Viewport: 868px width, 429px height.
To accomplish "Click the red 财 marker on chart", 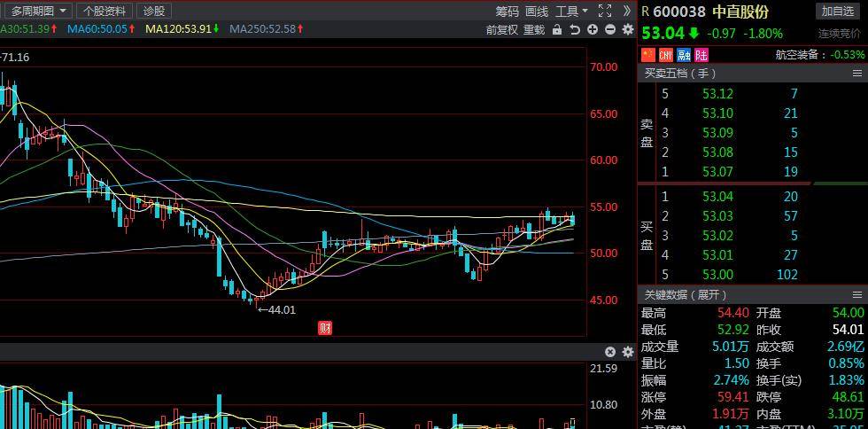I will coord(325,328).
